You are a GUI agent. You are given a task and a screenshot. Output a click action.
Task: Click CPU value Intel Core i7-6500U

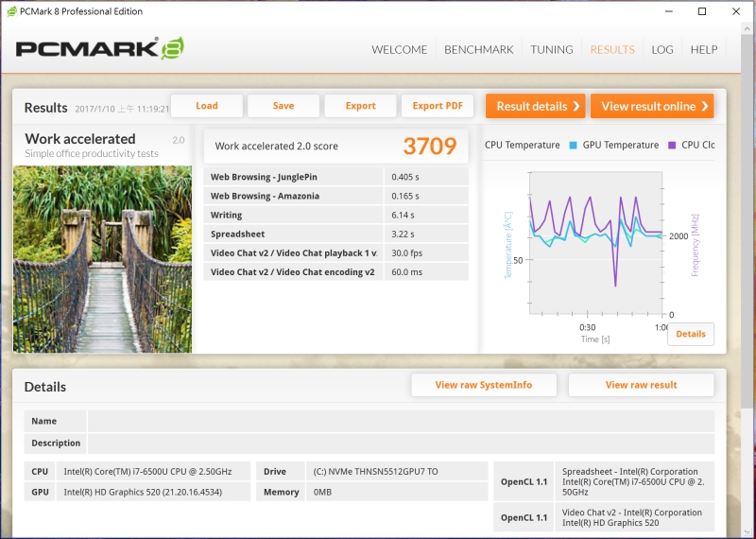click(x=153, y=472)
